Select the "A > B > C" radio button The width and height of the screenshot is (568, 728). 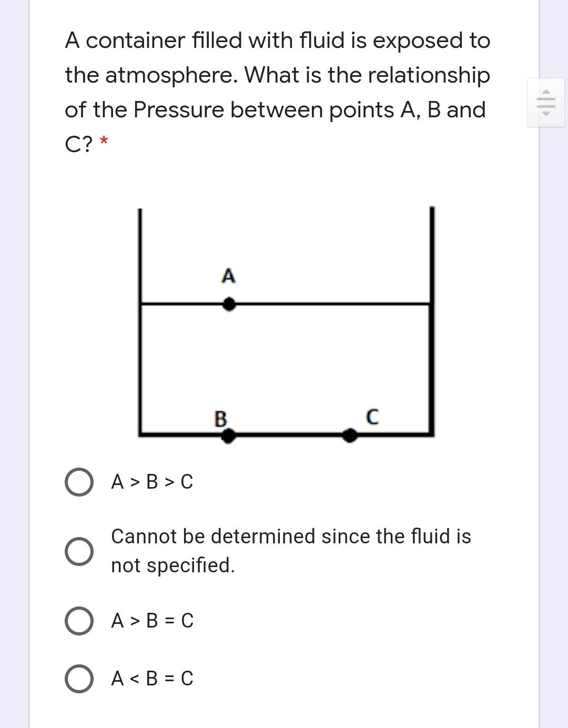78,481
